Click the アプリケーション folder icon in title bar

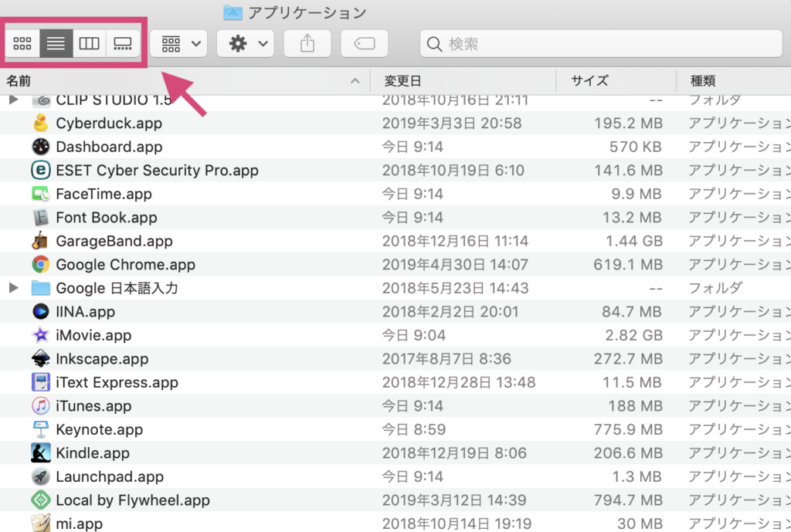click(233, 12)
